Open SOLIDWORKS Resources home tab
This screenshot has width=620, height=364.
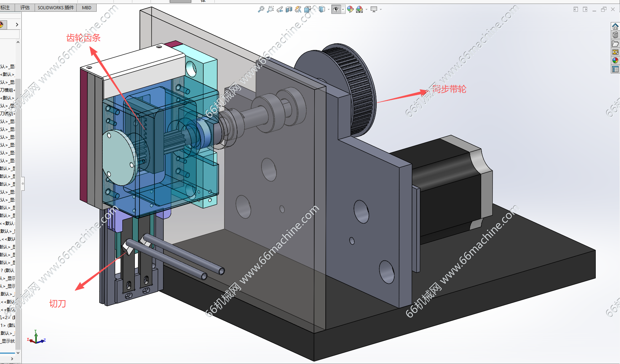(615, 26)
